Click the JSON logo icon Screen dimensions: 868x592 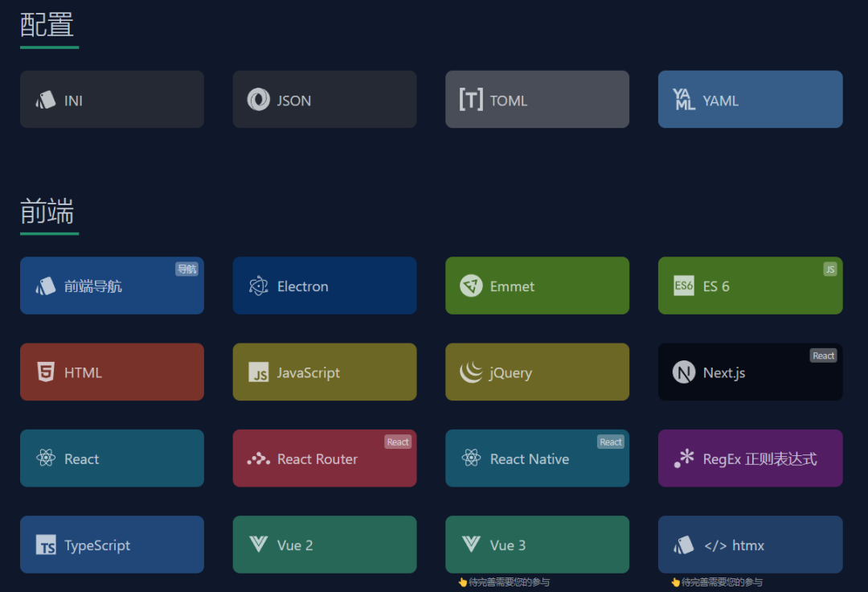[259, 100]
